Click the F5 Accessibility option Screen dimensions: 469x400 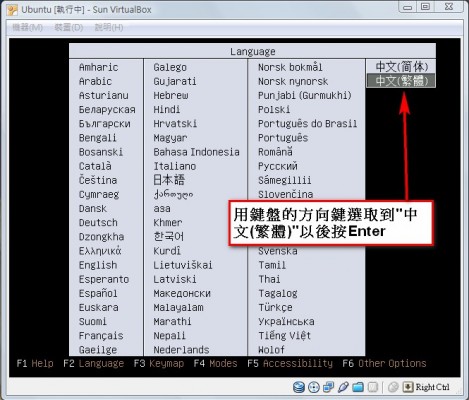click(x=290, y=363)
